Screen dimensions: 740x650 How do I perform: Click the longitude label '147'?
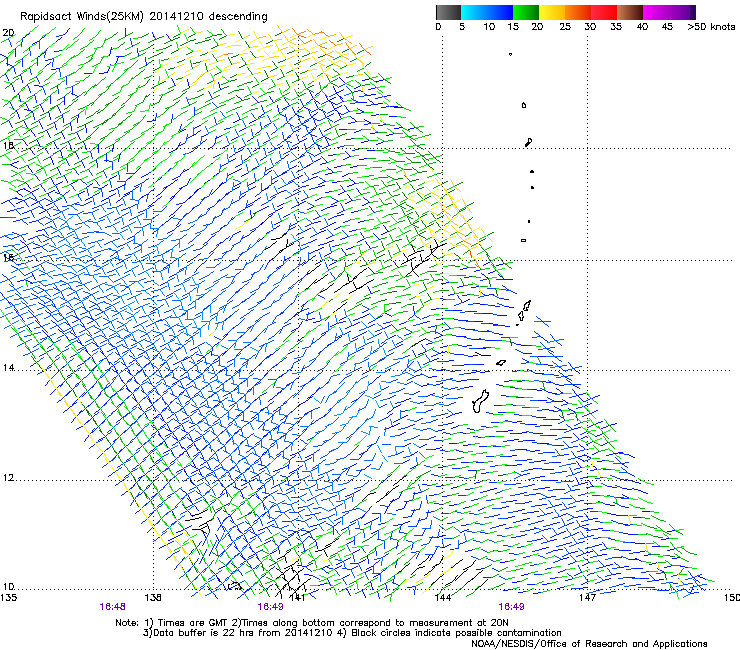pyautogui.click(x=587, y=598)
